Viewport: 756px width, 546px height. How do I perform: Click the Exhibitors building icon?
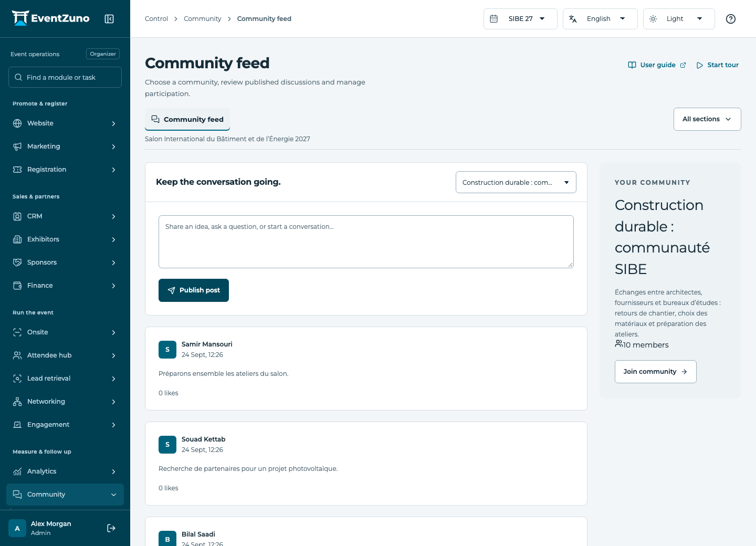[x=17, y=239]
